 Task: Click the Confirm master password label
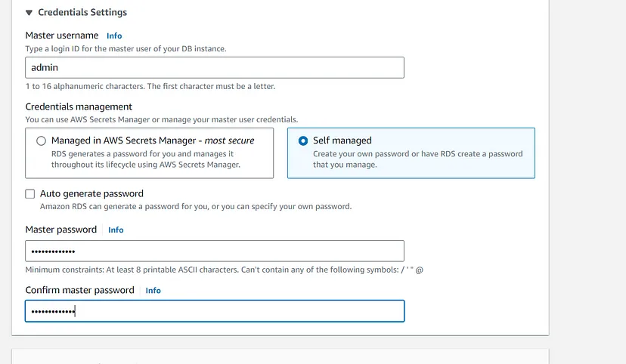click(79, 290)
